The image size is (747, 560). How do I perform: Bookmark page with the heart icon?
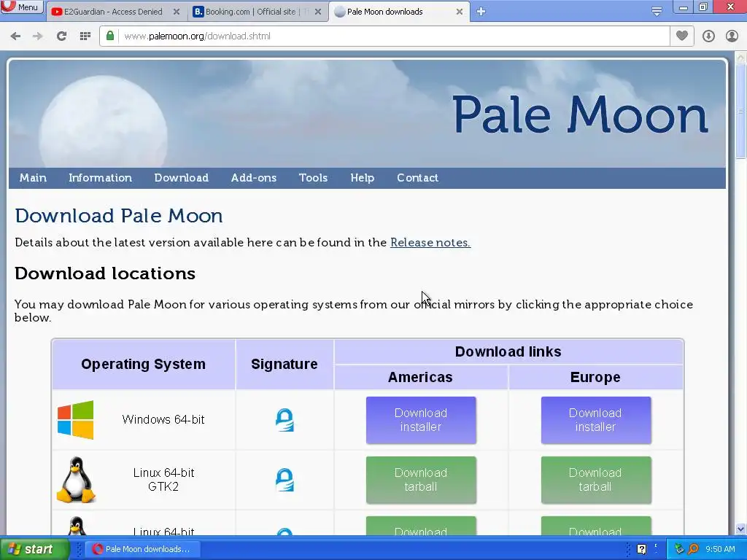[682, 36]
